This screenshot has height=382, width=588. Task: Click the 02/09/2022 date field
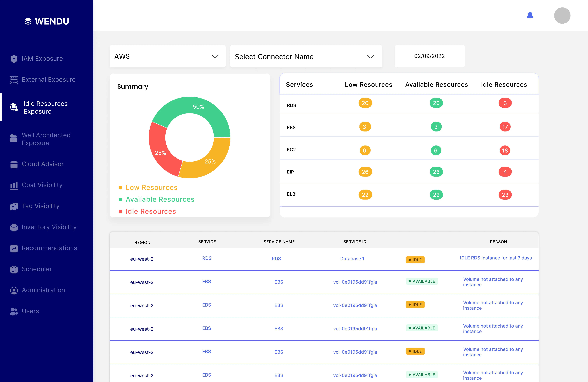(429, 56)
